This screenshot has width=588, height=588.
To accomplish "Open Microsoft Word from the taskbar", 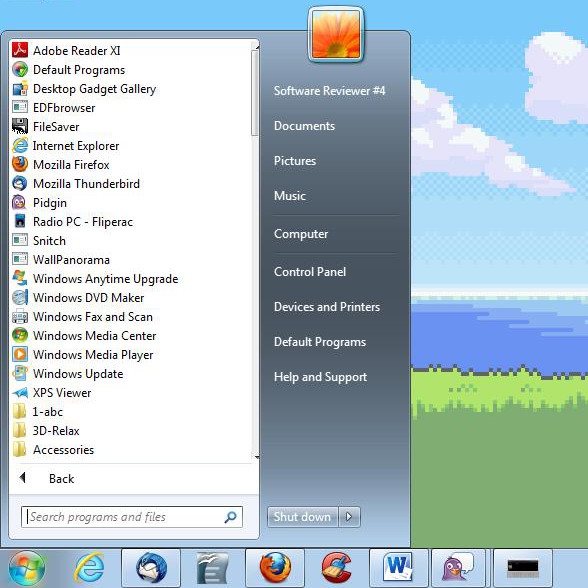I will (x=399, y=568).
